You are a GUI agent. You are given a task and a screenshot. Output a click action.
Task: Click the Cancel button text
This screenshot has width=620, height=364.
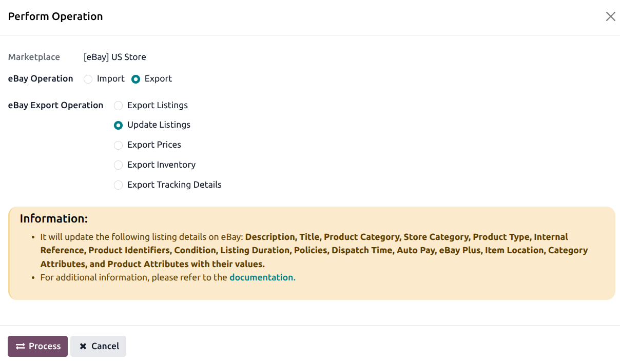pyautogui.click(x=105, y=346)
